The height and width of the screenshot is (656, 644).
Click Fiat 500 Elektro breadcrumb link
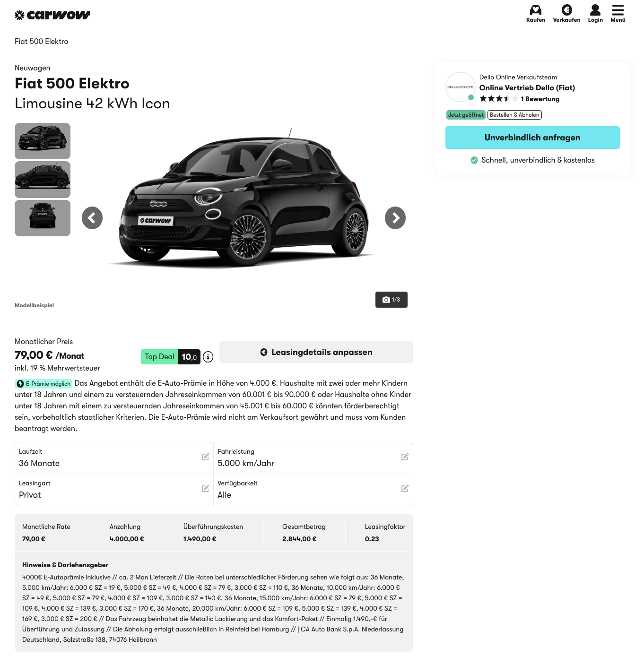[x=42, y=42]
